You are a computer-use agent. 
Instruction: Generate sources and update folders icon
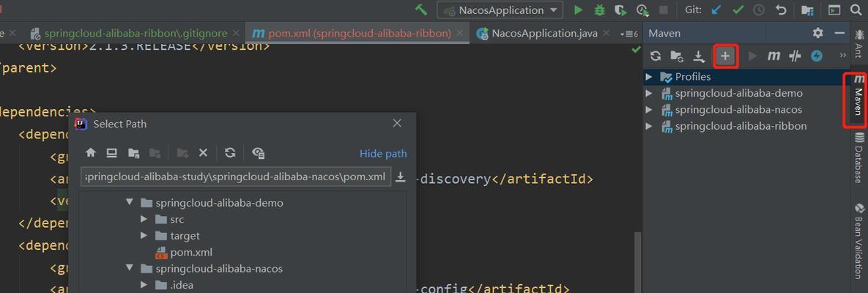[677, 56]
